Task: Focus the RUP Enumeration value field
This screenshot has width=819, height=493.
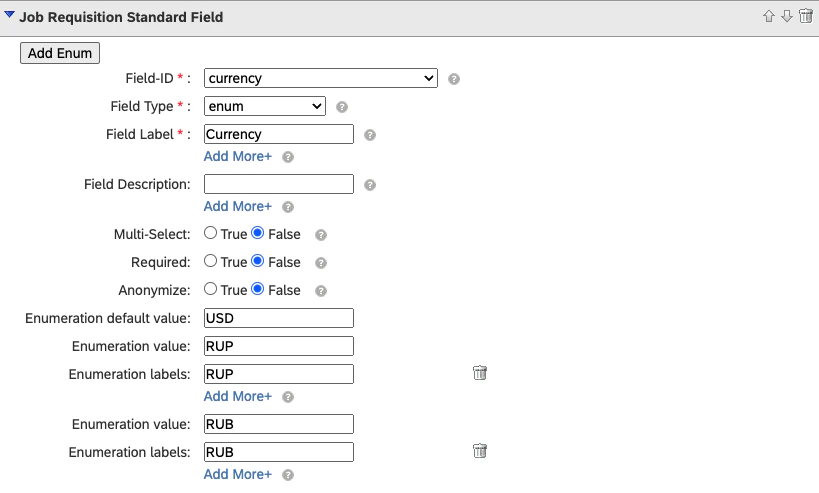Action: pos(279,346)
